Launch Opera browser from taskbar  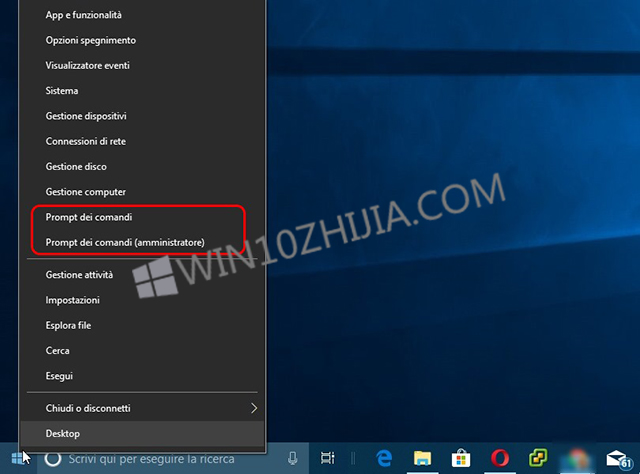500,458
